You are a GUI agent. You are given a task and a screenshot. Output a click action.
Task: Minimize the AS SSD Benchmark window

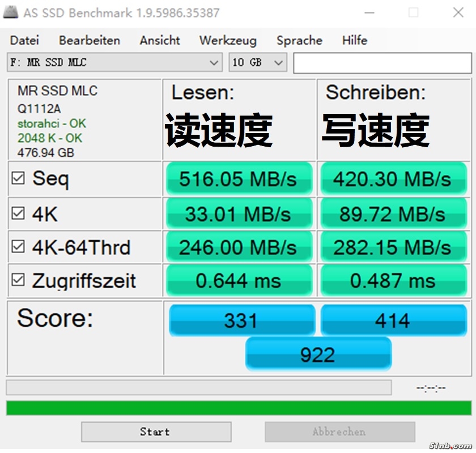coord(369,13)
